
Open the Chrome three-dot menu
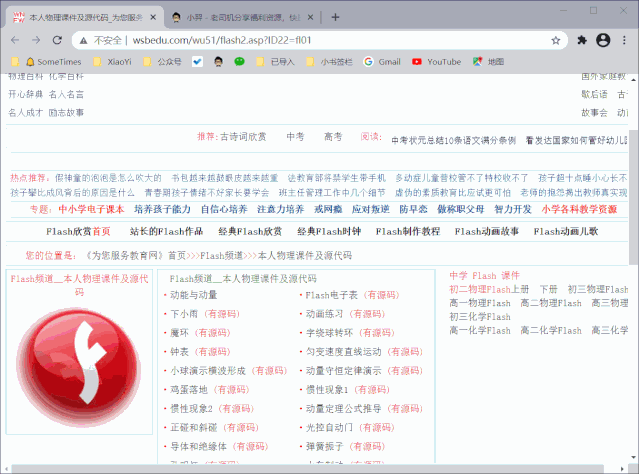(625, 40)
